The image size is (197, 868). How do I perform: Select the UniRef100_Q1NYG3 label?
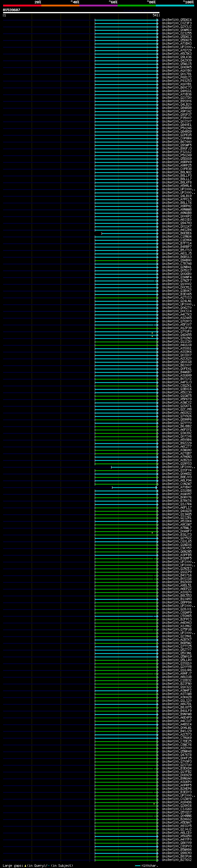pyautogui.click(x=176, y=464)
